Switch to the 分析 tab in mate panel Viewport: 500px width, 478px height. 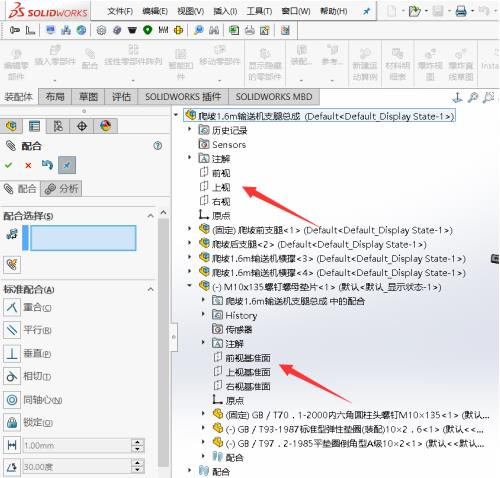coord(61,189)
